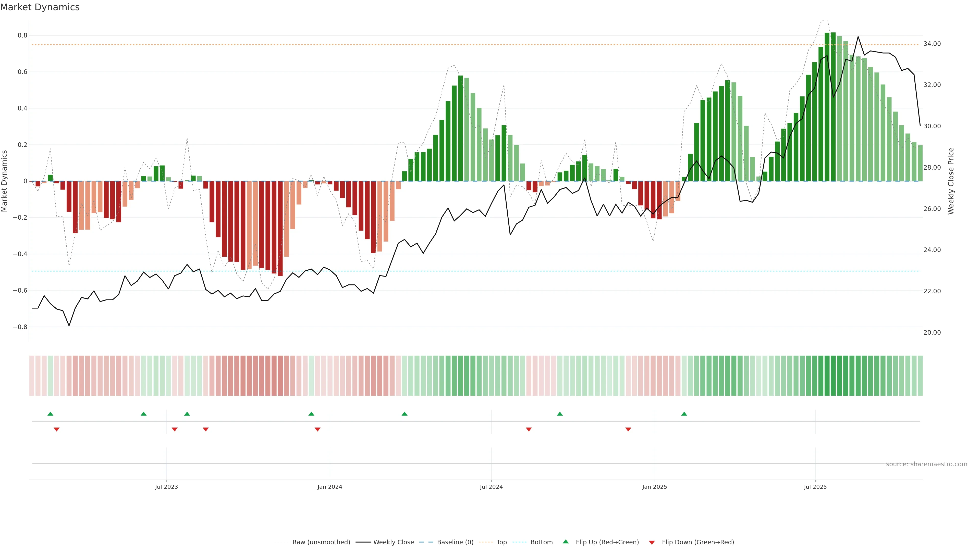Image resolution: width=980 pixels, height=551 pixels.
Task: Click the green flip-up marker just before Jan 2024
Action: click(311, 414)
